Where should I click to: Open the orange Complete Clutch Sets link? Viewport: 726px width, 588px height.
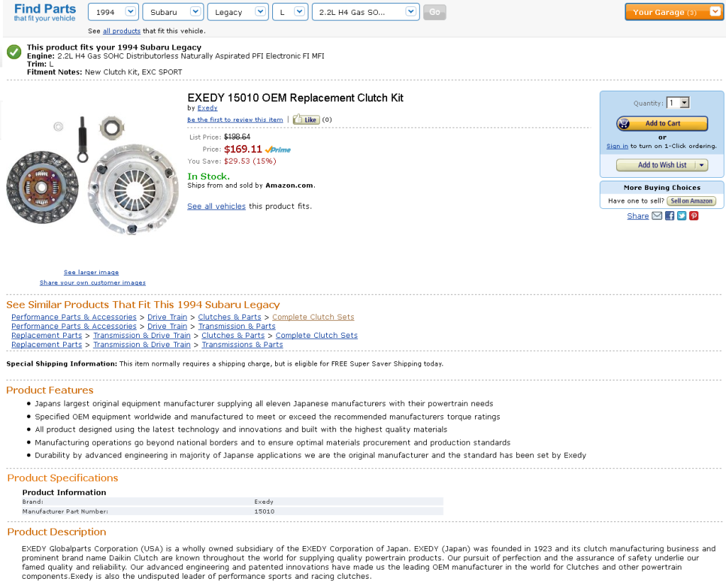[x=313, y=317]
